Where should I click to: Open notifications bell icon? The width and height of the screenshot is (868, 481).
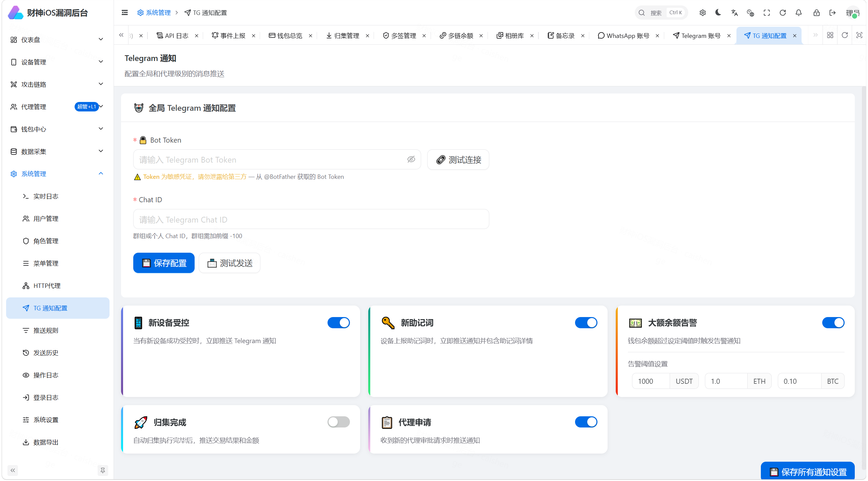pyautogui.click(x=798, y=13)
